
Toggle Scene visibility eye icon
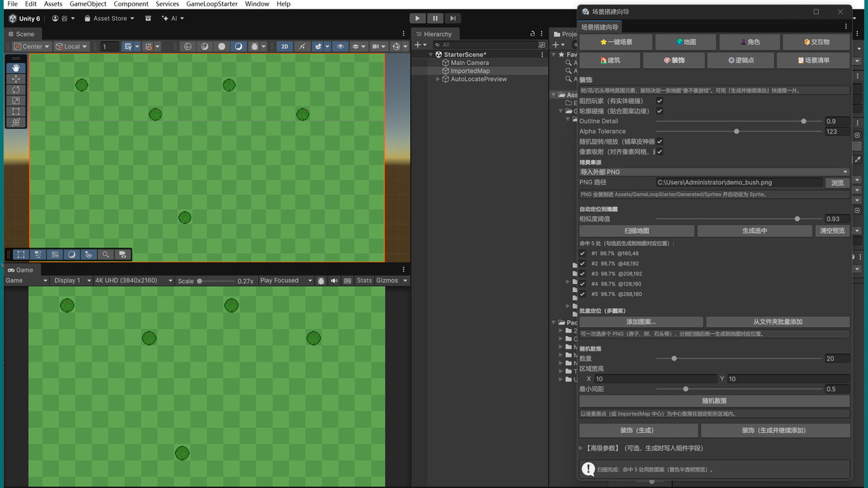click(341, 46)
